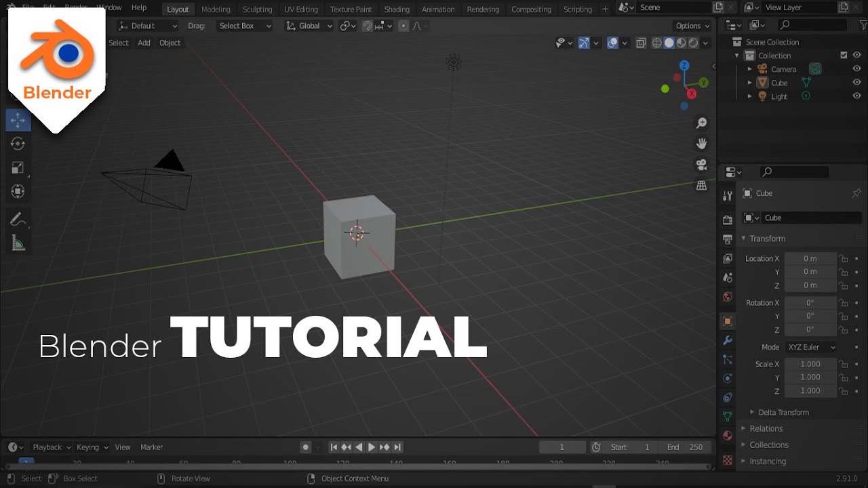This screenshot has height=488, width=868.
Task: Uncheck the Collection exclude checkbox in outliner
Action: click(844, 56)
